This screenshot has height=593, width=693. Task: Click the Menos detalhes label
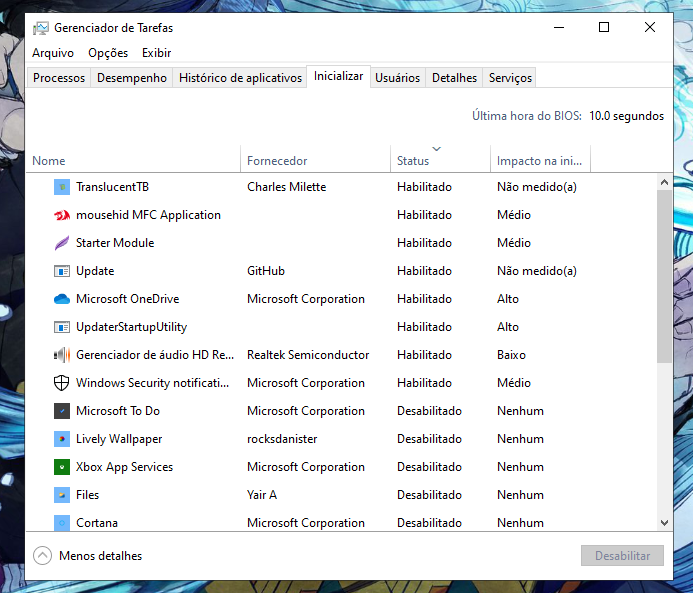tap(101, 556)
